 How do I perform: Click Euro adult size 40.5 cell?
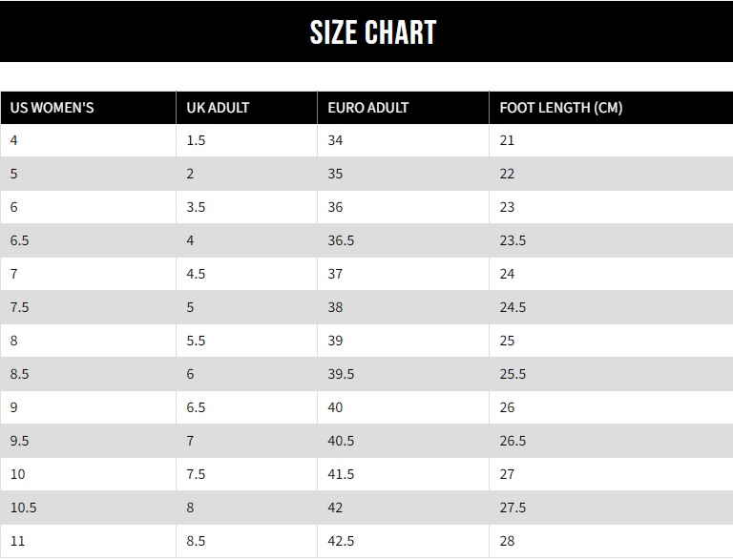coord(341,441)
